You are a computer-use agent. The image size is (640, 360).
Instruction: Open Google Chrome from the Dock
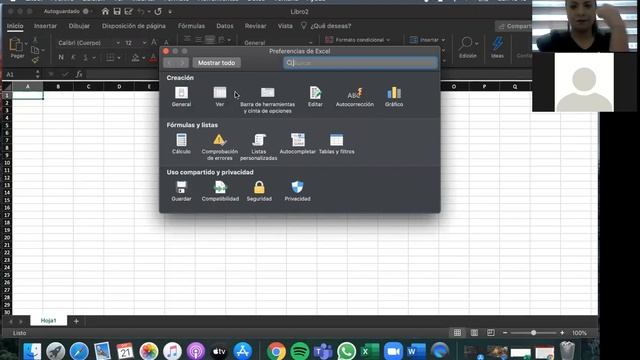pos(276,351)
